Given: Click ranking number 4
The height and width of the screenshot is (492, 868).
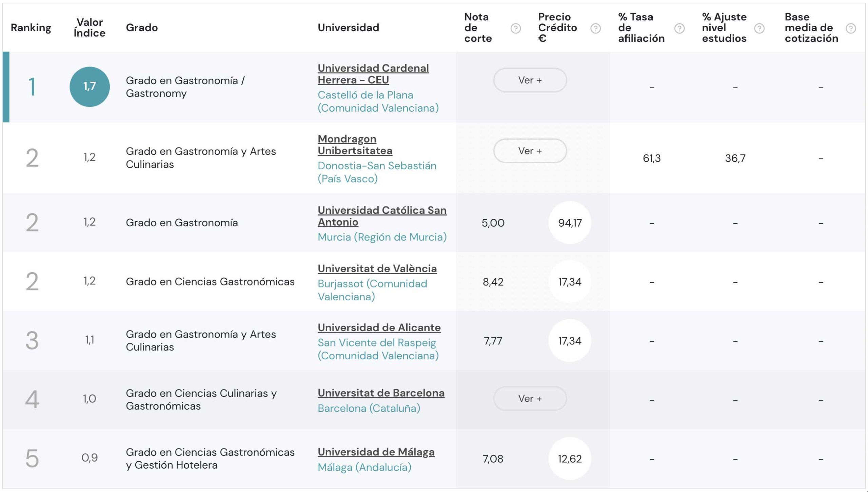Looking at the screenshot, I should pyautogui.click(x=32, y=399).
